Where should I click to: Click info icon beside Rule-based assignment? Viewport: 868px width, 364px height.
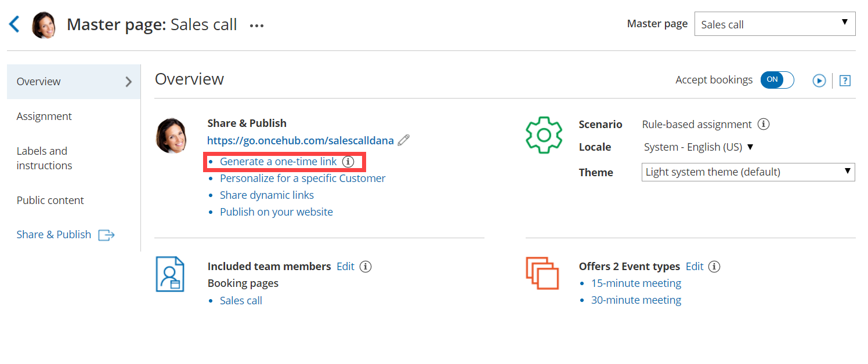click(x=764, y=124)
